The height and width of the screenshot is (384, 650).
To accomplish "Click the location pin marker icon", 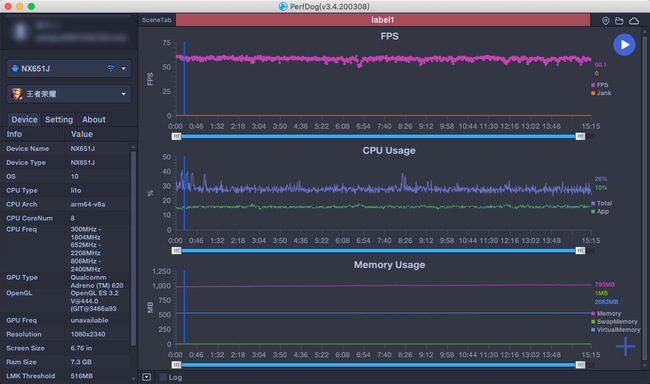I will 606,20.
